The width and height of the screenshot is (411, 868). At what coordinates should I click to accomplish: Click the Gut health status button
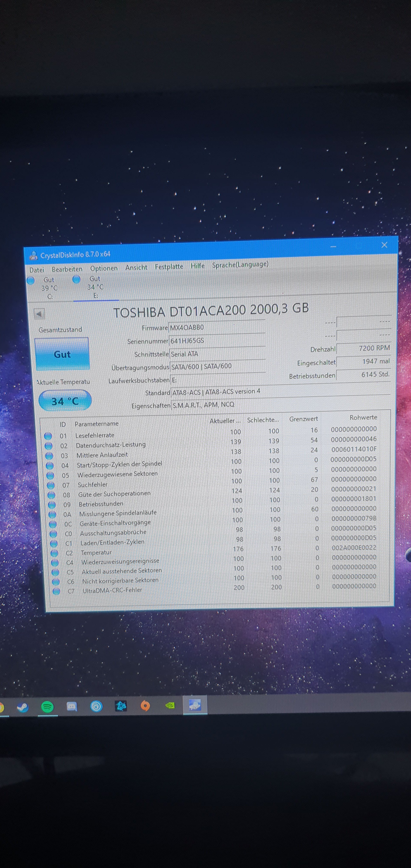point(62,354)
